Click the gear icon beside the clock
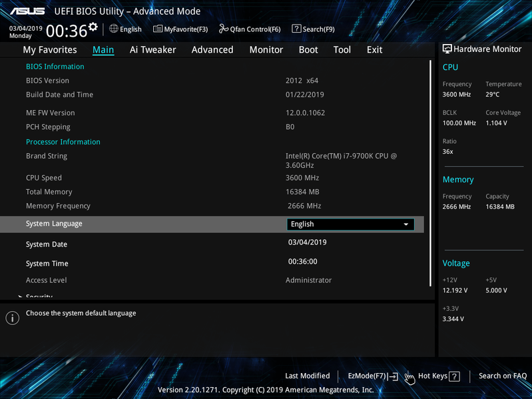The image size is (532, 399). point(93,27)
